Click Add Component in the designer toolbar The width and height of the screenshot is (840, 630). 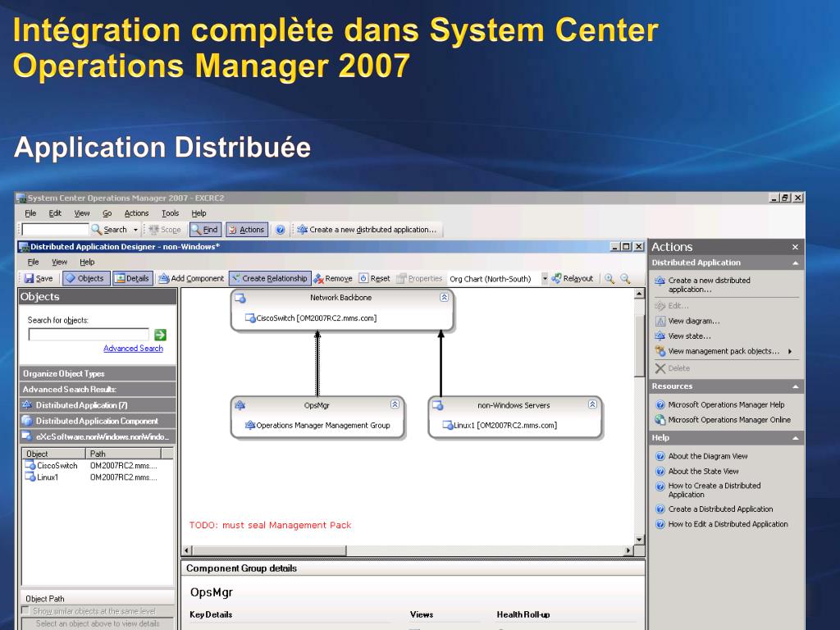click(191, 279)
